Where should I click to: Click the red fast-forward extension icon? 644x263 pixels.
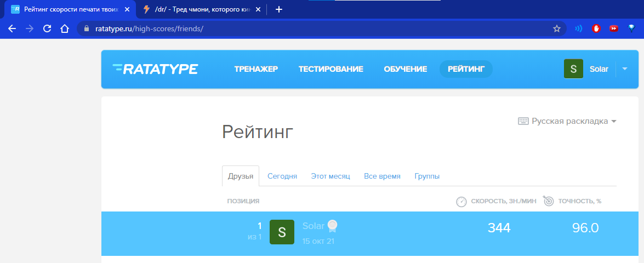(614, 28)
